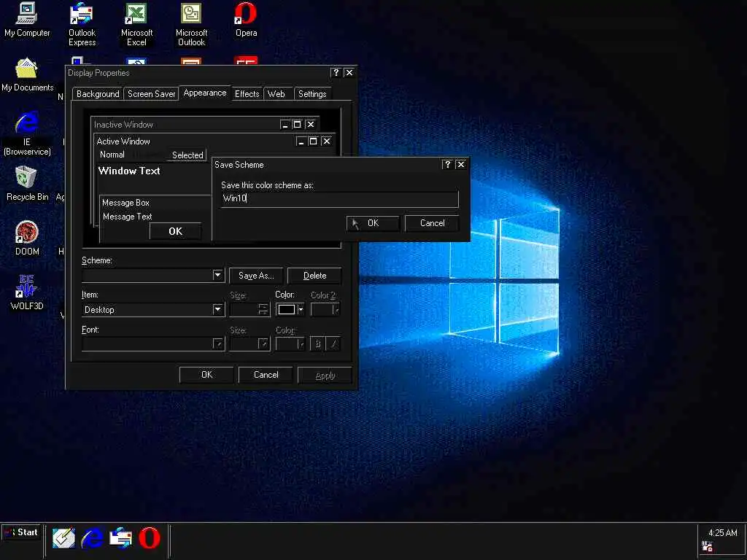The height and width of the screenshot is (560, 747).
Task: Toggle the bold font button
Action: pos(318,343)
